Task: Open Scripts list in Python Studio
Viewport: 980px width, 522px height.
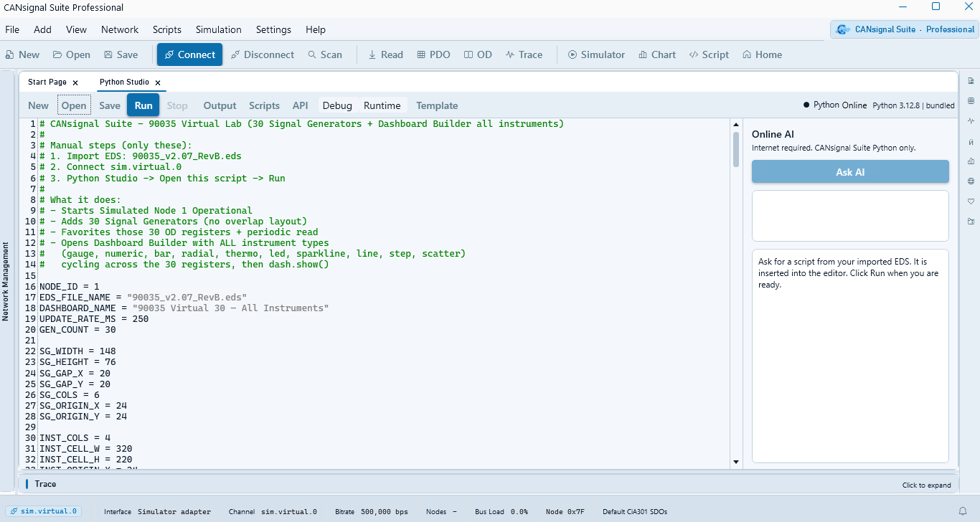Action: 264,105
